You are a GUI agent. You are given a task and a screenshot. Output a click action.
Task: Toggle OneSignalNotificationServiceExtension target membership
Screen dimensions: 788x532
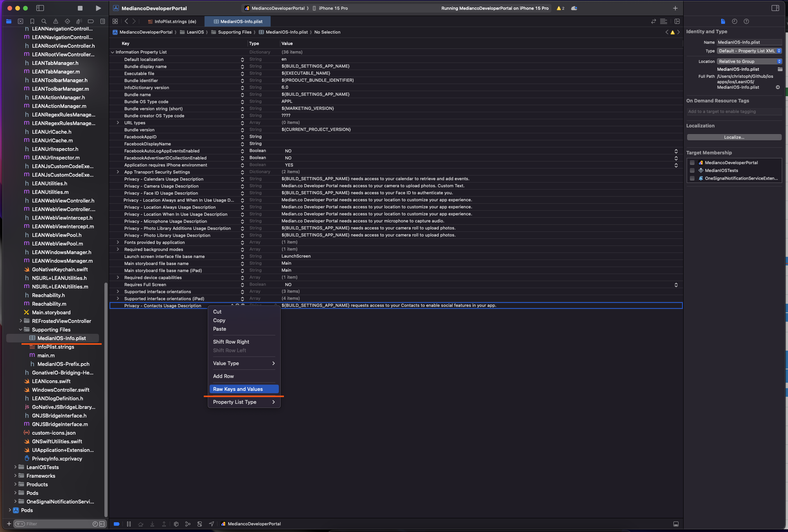tap(692, 179)
